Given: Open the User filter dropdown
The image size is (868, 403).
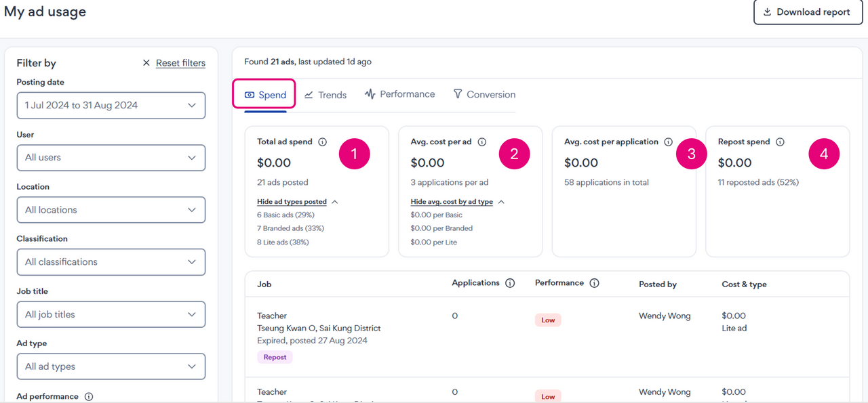Looking at the screenshot, I should pos(111,158).
